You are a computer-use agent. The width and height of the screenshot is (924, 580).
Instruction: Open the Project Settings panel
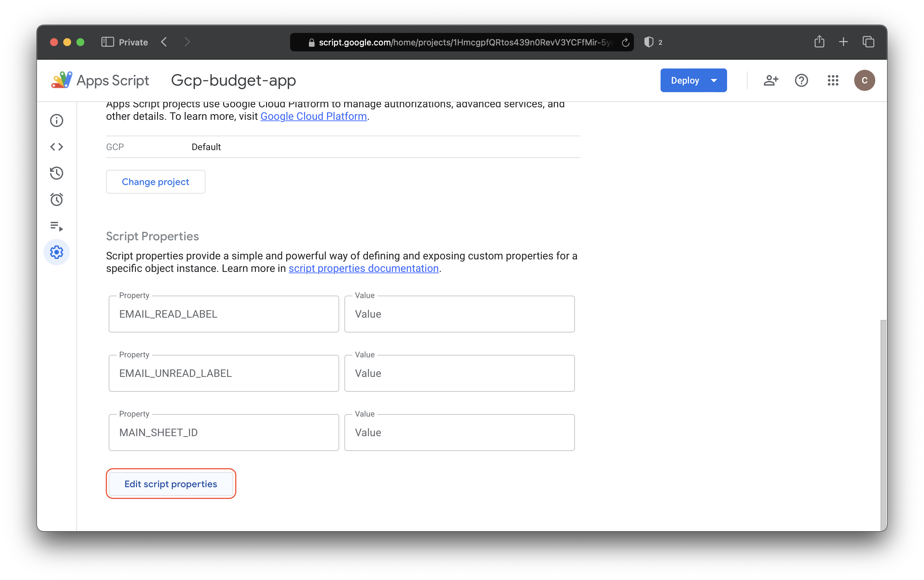click(x=57, y=252)
